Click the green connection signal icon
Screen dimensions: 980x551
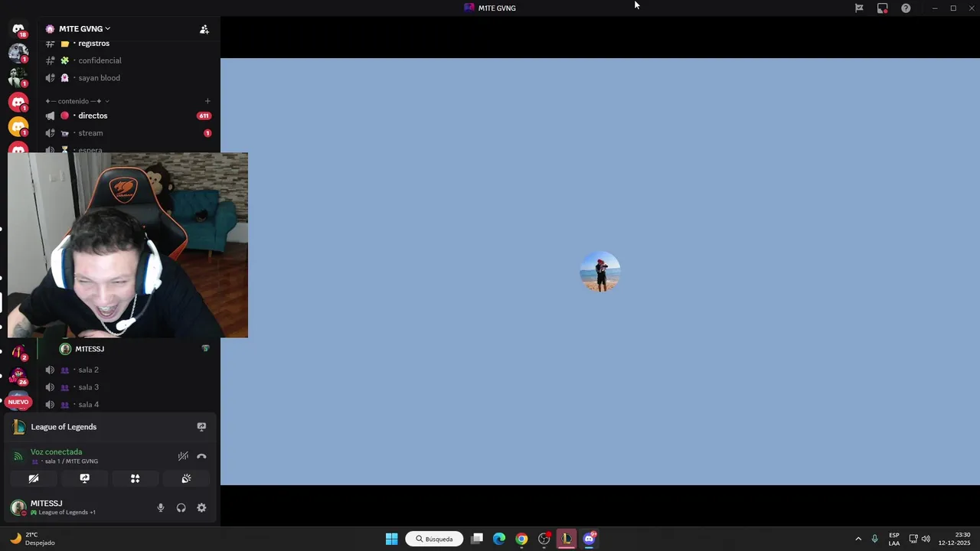click(x=18, y=456)
